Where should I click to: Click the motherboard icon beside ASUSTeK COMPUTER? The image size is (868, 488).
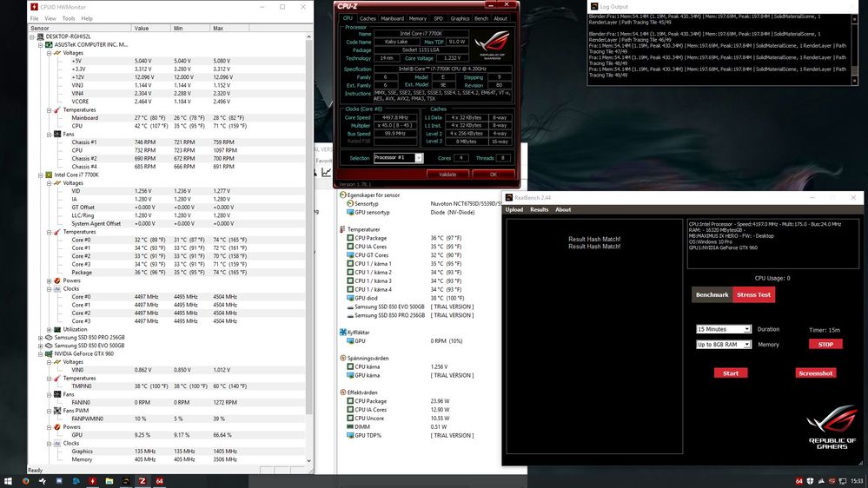tap(49, 45)
